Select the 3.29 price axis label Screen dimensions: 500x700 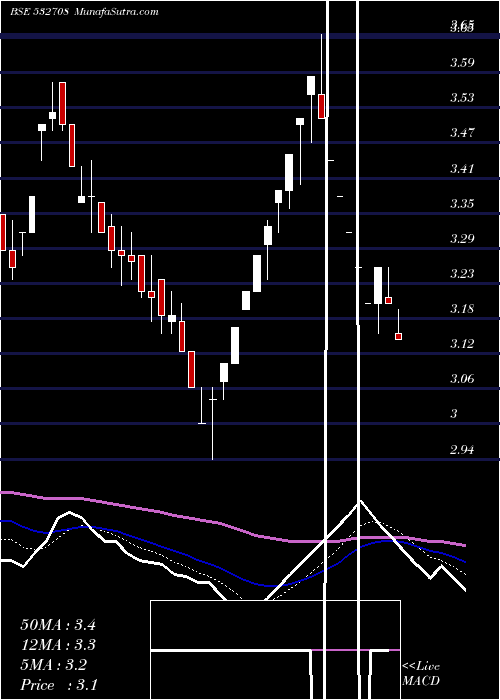click(x=462, y=239)
